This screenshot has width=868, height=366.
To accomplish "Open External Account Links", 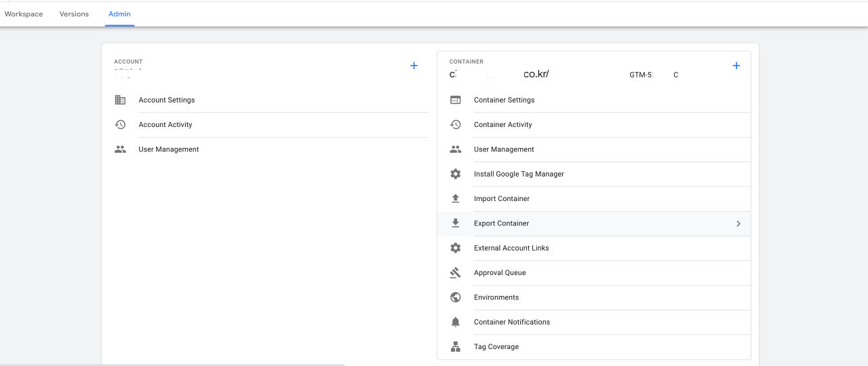I will 511,248.
